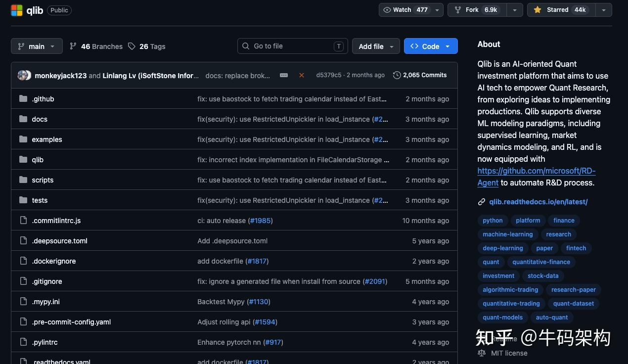Open the qlib folder
The width and height of the screenshot is (628, 364).
pyautogui.click(x=38, y=160)
